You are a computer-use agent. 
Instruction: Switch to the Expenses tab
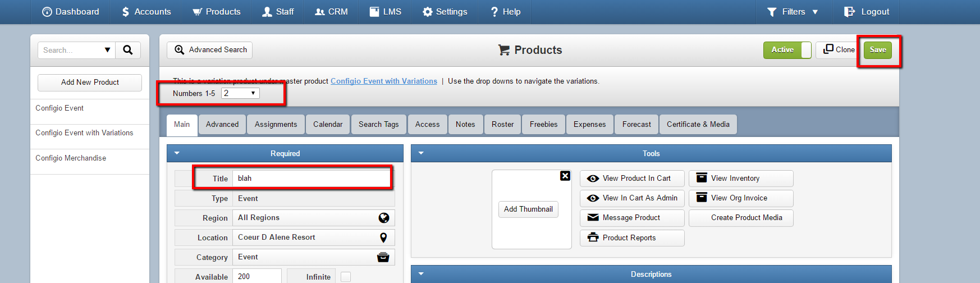[590, 125]
